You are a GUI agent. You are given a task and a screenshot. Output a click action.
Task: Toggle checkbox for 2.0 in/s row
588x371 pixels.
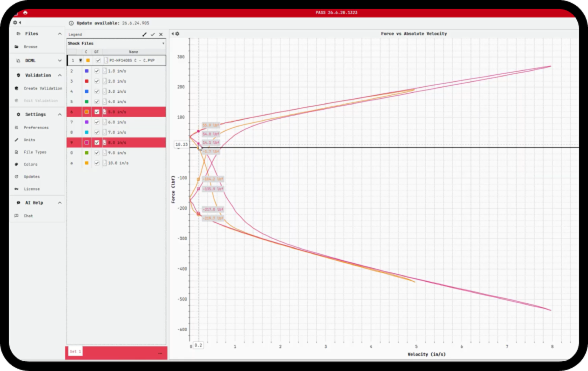click(x=97, y=81)
